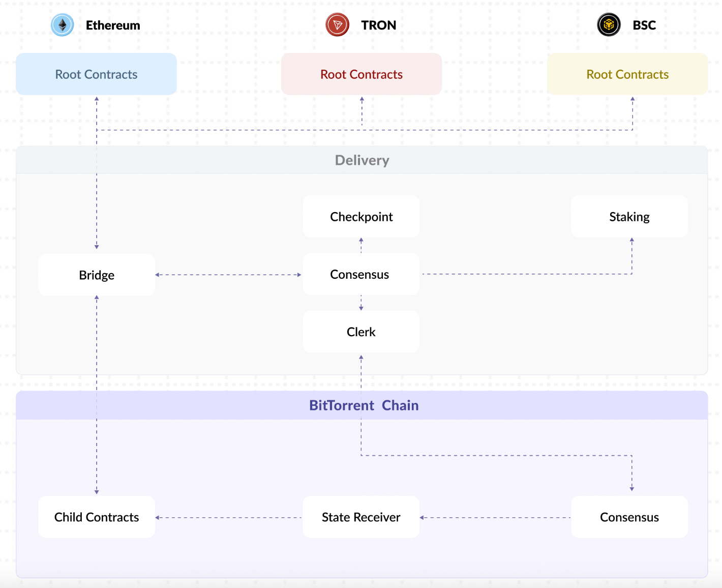This screenshot has width=722, height=588.
Task: Click the Bridge module box
Action: 97,275
